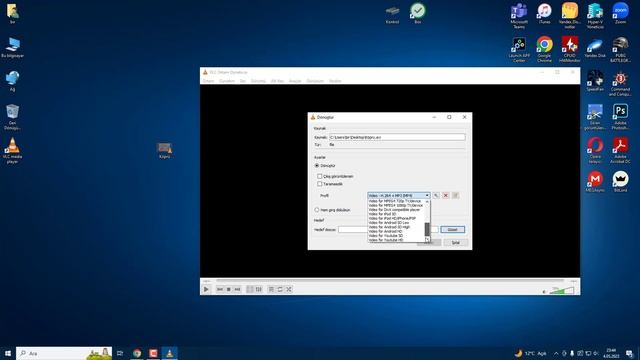Viewport: 640px width, 360px height.
Task: Open iTunes desktop icon
Action: click(x=544, y=13)
